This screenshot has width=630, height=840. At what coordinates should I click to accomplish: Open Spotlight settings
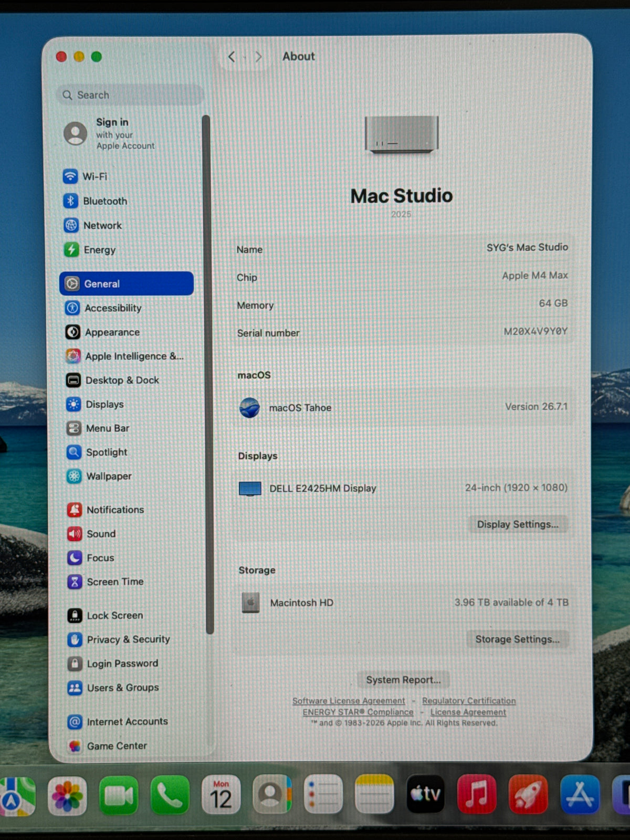97,452
